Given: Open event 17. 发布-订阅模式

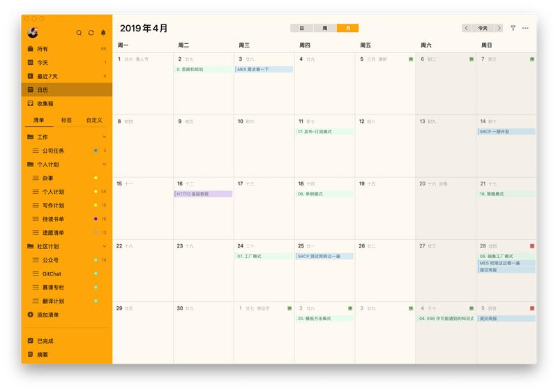Looking at the screenshot, I should [324, 132].
